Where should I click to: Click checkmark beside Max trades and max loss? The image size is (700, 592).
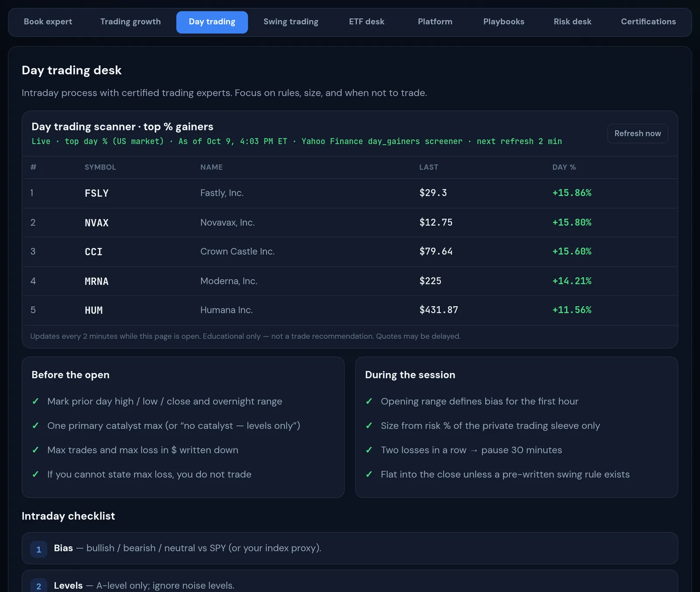click(36, 450)
